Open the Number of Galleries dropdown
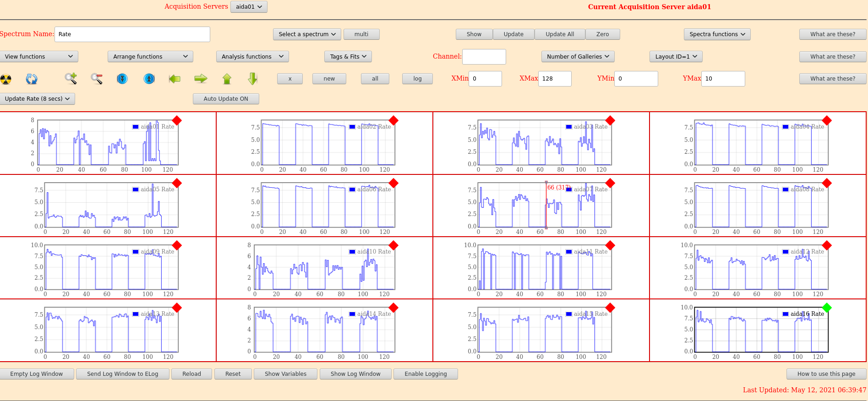868x401 pixels. 578,57
